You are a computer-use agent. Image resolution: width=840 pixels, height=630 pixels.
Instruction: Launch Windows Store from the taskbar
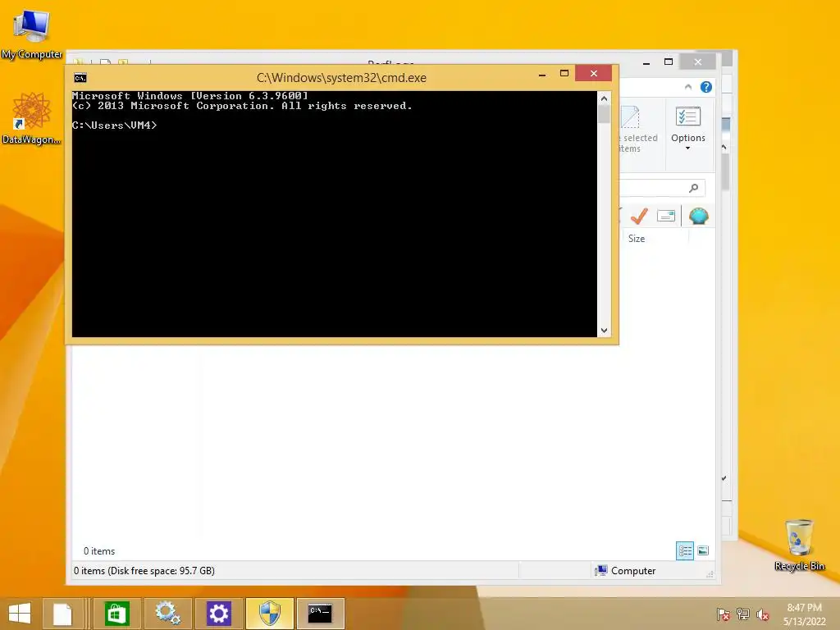[116, 614]
